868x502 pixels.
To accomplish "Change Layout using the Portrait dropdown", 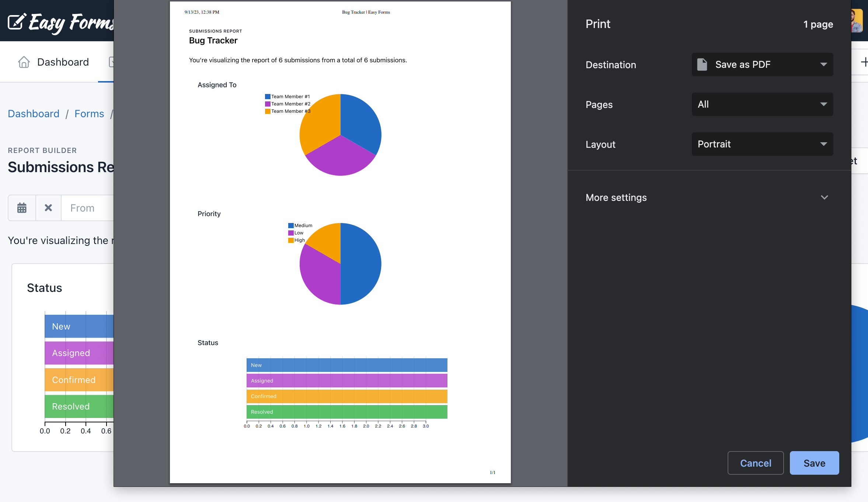I will [761, 144].
